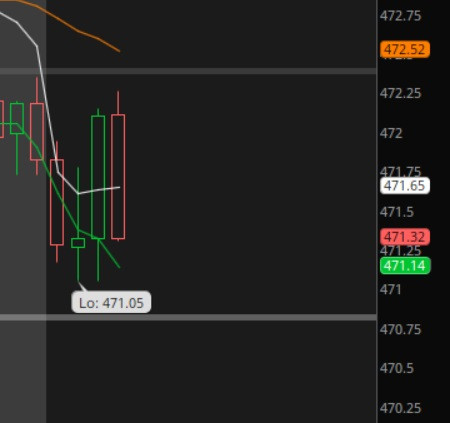Click the 472.25 axis price tick
Viewport: 450px width, 423px height.
click(400, 93)
